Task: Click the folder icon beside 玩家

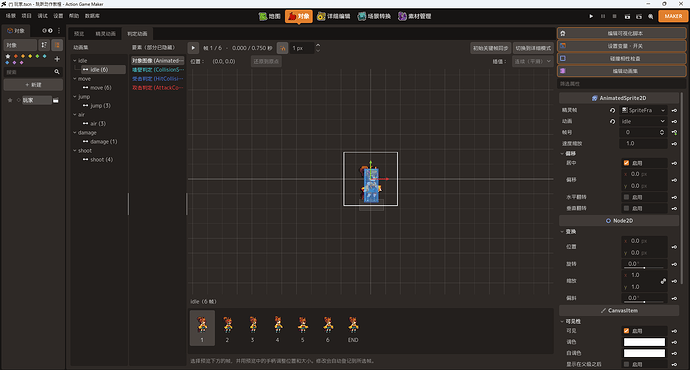Action: [56, 100]
